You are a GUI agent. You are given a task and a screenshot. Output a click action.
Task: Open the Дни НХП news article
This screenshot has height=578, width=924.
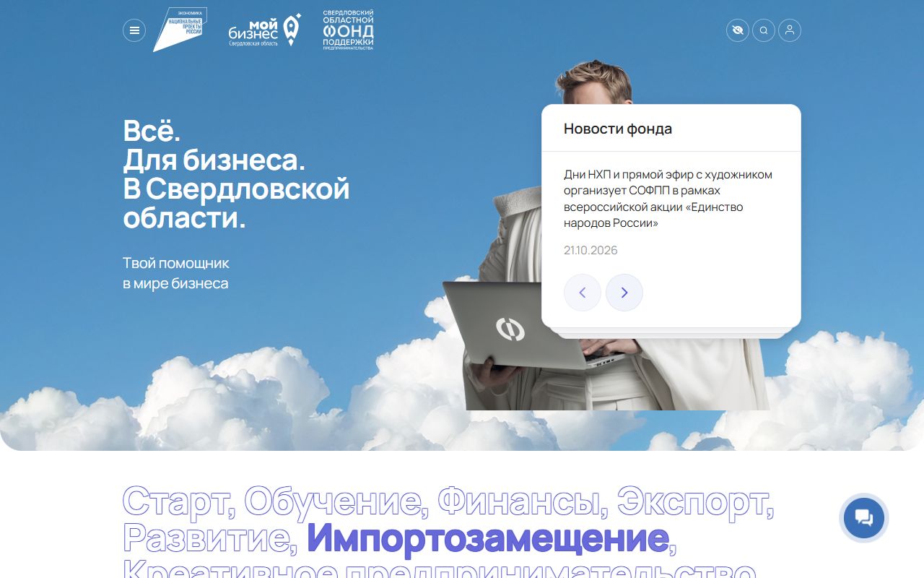point(668,199)
